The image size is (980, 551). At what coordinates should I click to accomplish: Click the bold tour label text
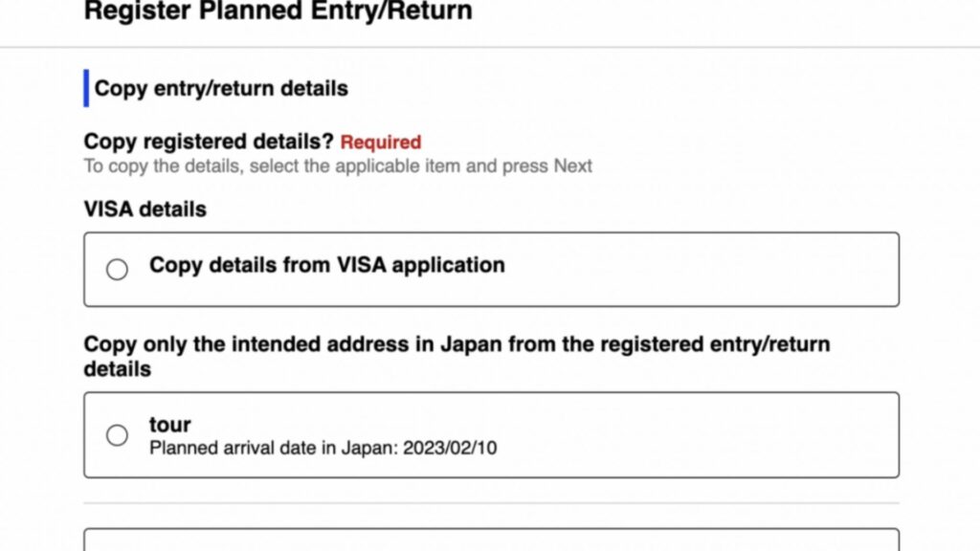[x=168, y=424]
